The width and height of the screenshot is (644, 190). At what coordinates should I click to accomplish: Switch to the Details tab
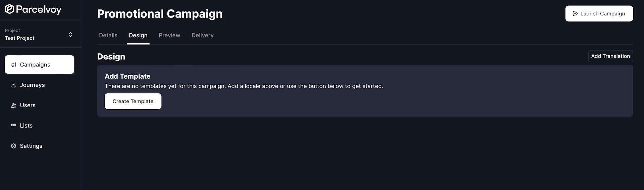[x=108, y=36]
